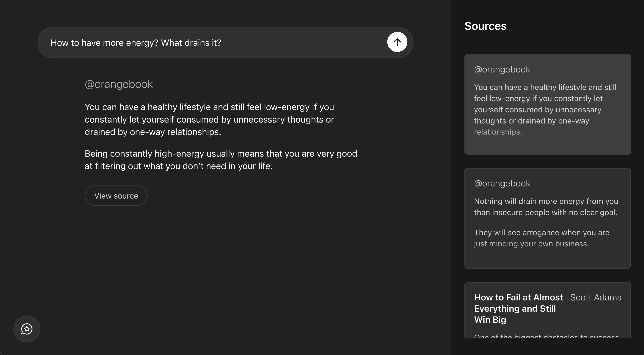Open the source card about insecure people
Screen dimensions: 644x355
tap(547, 219)
